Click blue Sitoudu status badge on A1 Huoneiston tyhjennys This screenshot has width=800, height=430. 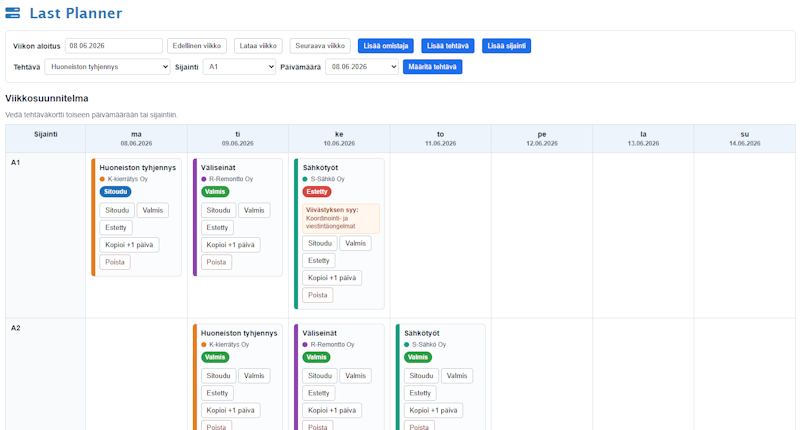click(x=115, y=192)
